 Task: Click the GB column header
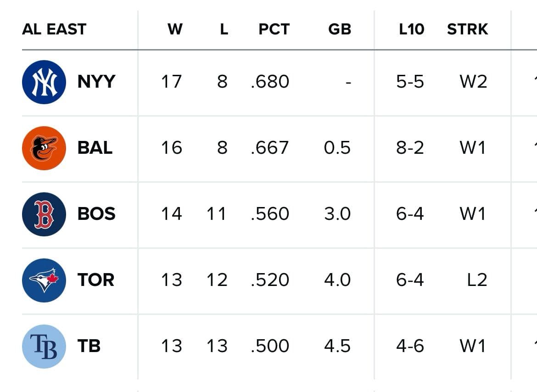pyautogui.click(x=340, y=29)
